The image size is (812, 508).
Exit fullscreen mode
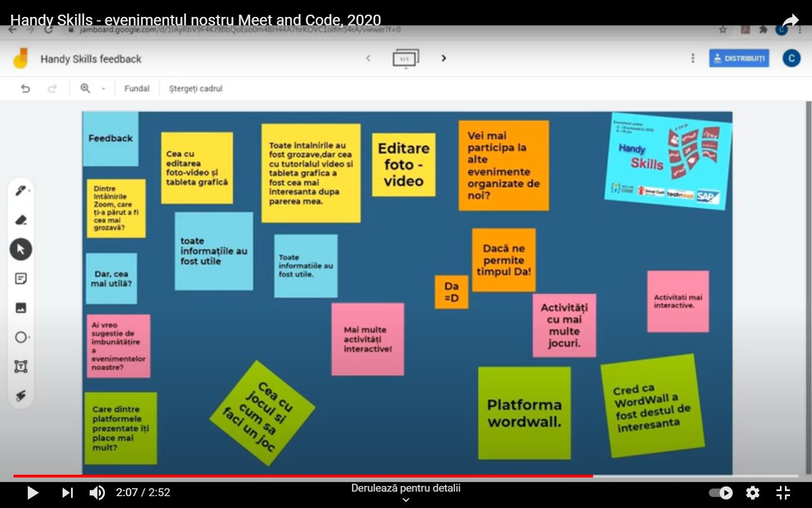tap(783, 493)
